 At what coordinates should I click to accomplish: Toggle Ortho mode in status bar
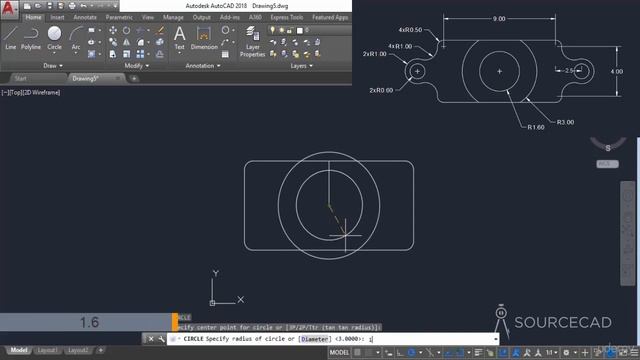[x=400, y=352]
